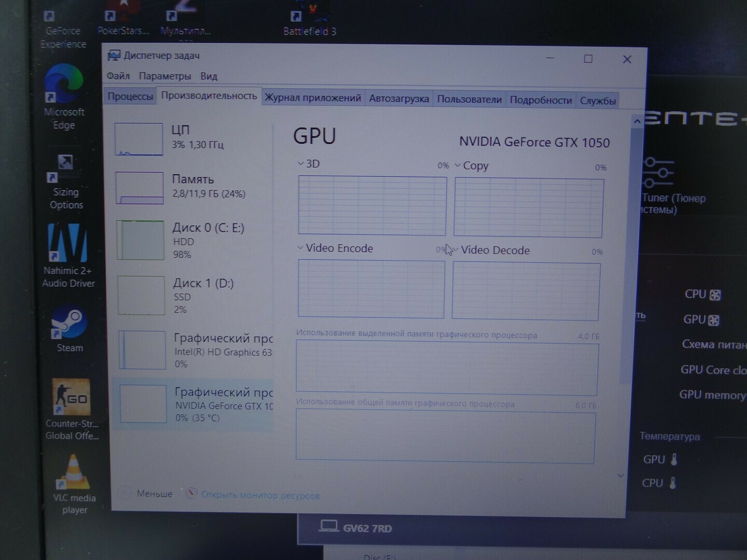The image size is (747, 560).
Task: Open the Вид menu
Action: [x=209, y=76]
